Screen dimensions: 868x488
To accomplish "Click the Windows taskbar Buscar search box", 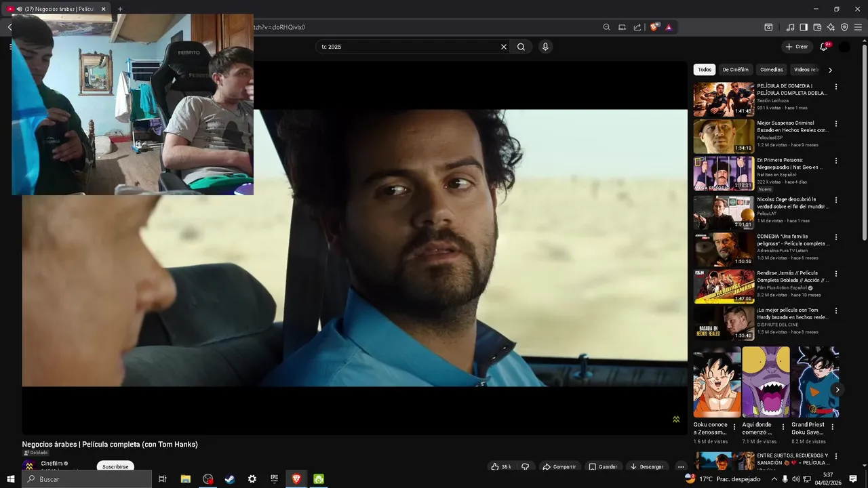I will coord(87,479).
